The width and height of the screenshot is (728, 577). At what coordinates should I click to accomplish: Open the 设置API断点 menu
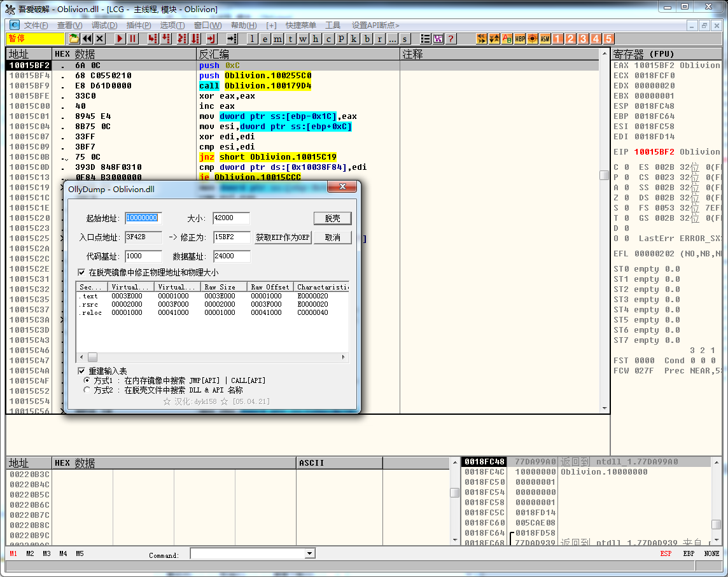pyautogui.click(x=375, y=25)
